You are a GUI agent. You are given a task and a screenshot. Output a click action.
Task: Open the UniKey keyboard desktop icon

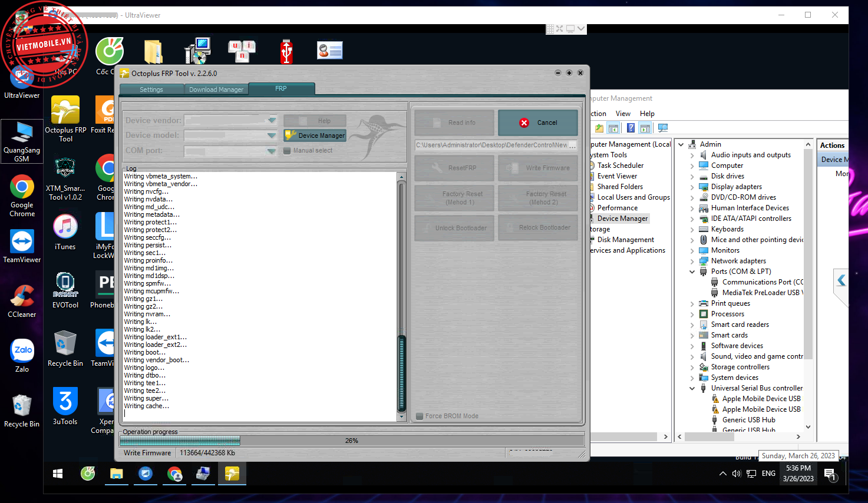(x=242, y=51)
